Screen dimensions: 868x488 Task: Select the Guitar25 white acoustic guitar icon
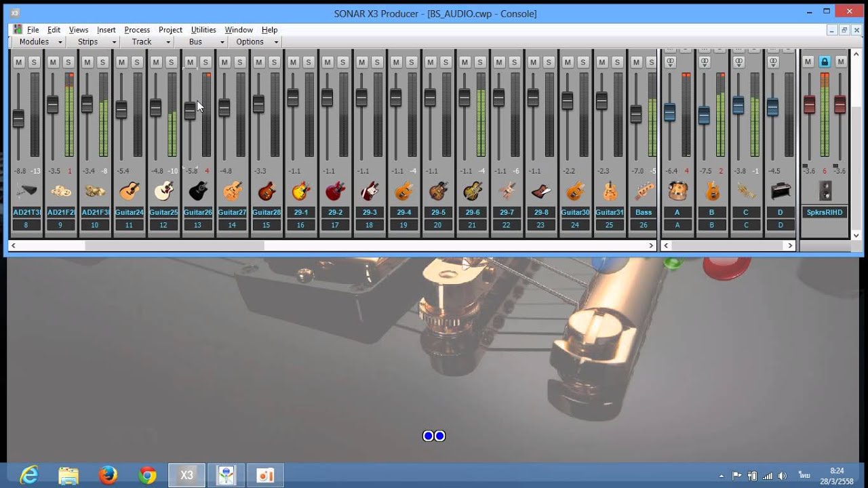(163, 191)
